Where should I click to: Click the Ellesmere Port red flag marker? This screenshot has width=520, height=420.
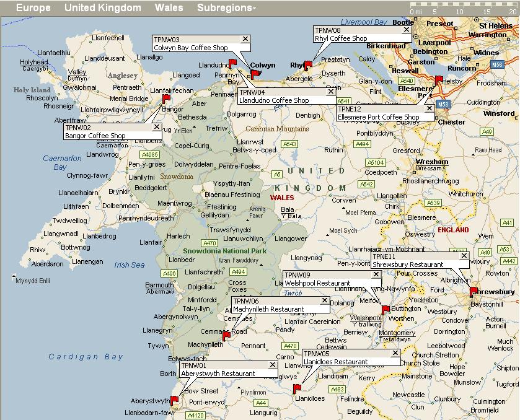click(439, 80)
